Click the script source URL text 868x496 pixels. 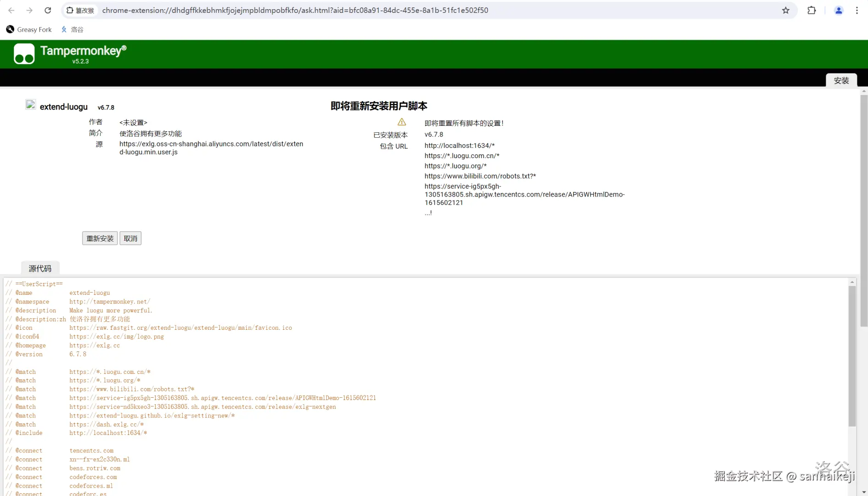coord(211,148)
